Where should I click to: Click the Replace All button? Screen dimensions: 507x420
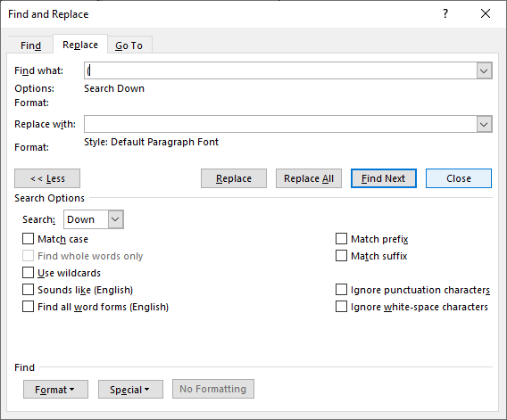pyautogui.click(x=309, y=178)
